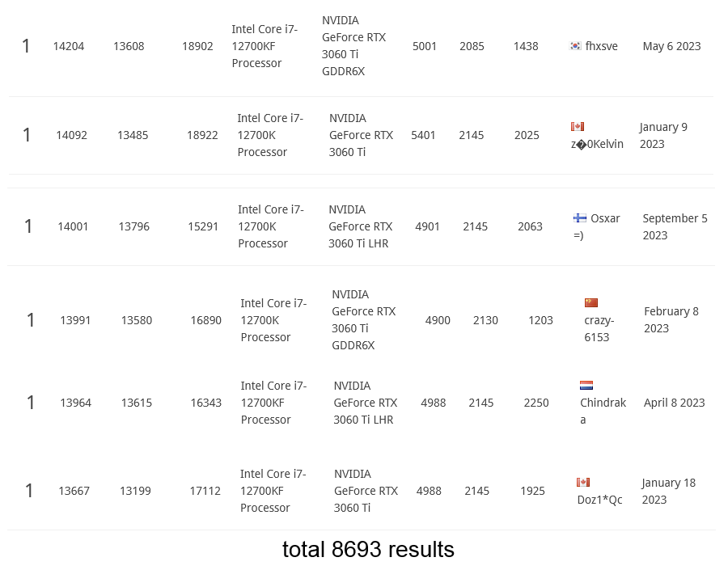Open the 14204 score result
Viewport: 728px width, 570px height.
pyautogui.click(x=69, y=46)
